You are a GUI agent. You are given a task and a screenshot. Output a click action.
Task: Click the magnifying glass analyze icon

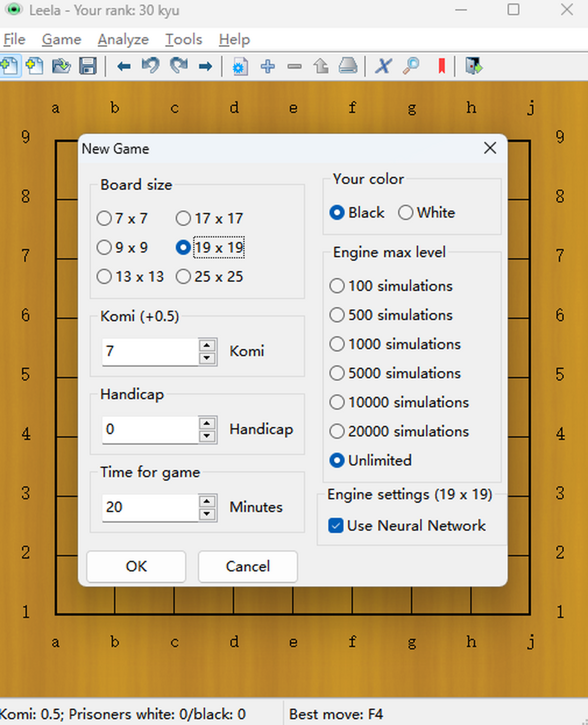click(x=411, y=66)
